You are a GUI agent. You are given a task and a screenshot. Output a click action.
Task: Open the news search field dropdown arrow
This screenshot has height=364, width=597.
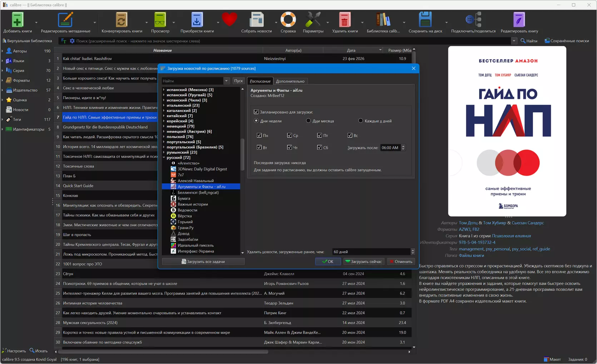226,81
